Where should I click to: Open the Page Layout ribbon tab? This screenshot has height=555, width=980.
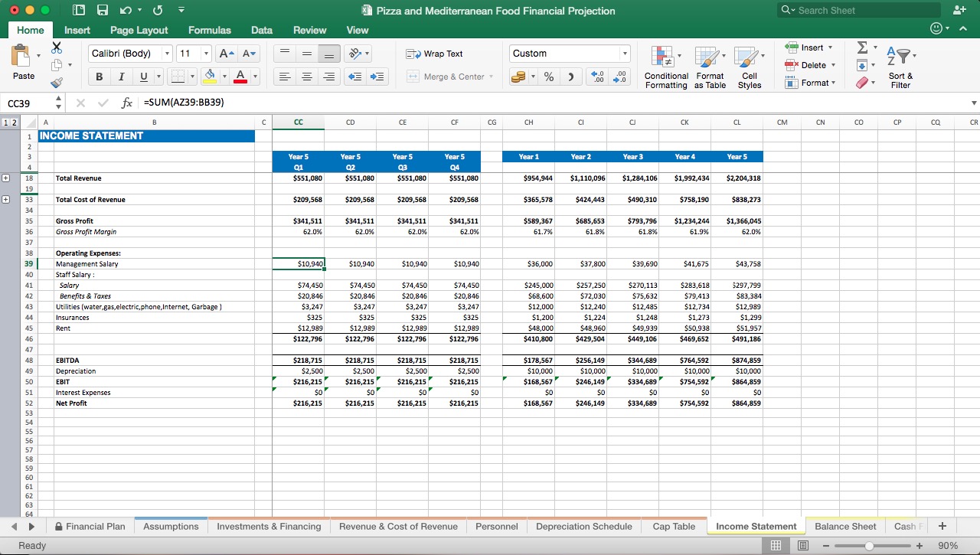click(x=139, y=30)
